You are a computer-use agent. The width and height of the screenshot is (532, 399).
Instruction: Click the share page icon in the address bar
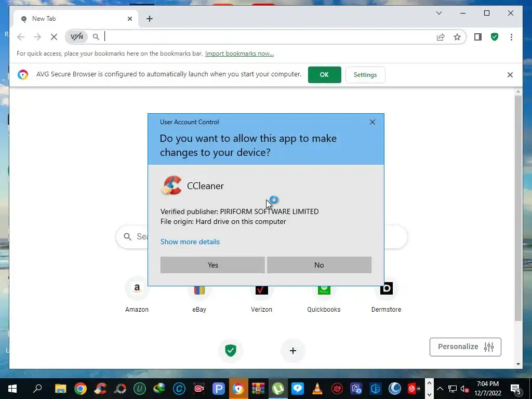click(x=441, y=37)
